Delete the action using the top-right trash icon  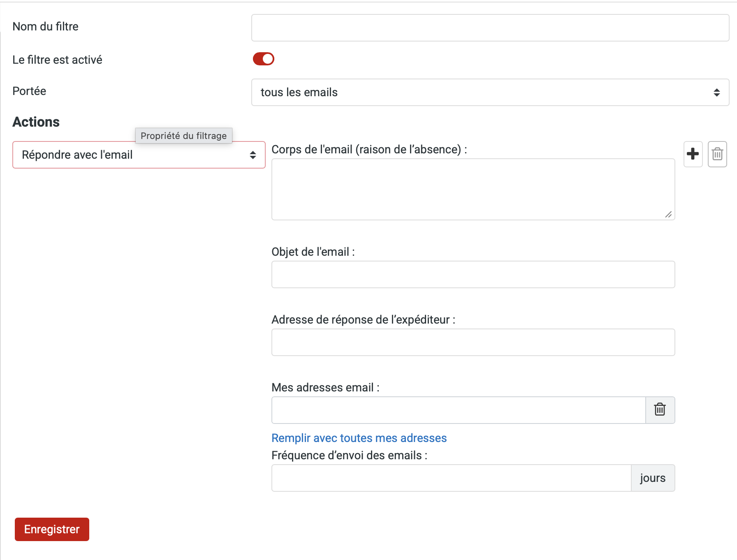point(717,154)
